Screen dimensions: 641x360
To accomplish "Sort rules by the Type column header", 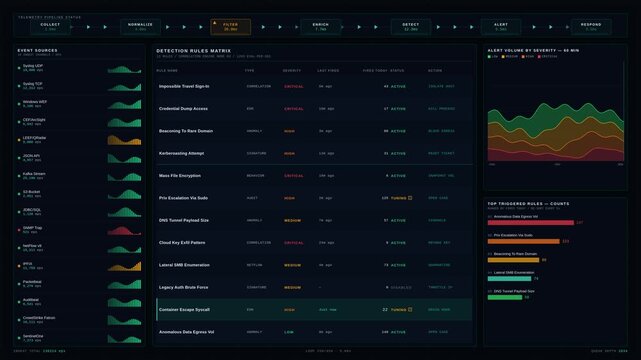I will [249, 71].
